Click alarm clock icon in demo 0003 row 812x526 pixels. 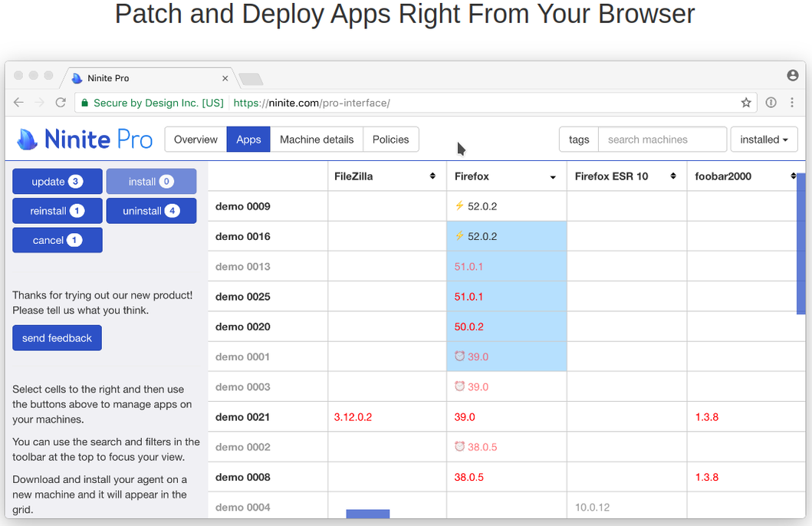pyautogui.click(x=459, y=386)
